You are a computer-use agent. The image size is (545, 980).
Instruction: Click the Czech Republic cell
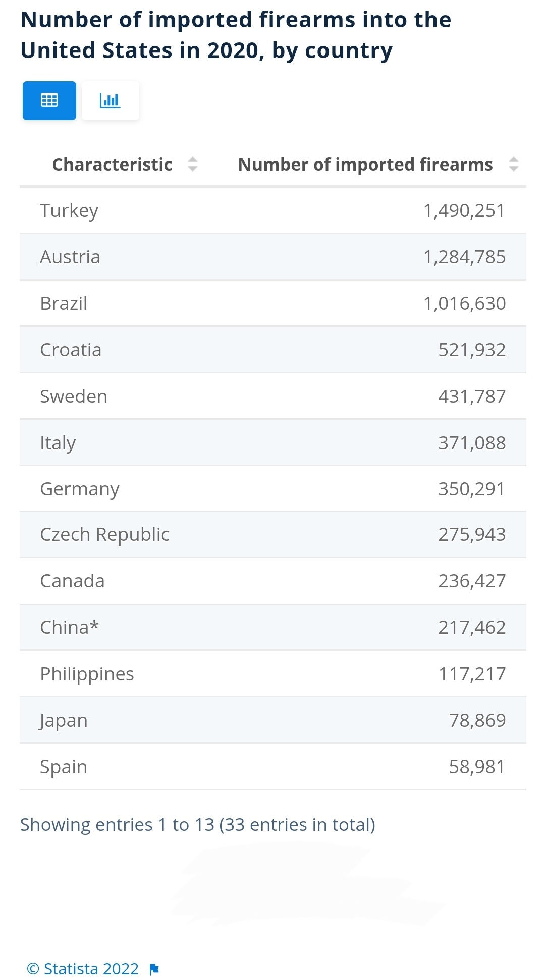point(104,534)
